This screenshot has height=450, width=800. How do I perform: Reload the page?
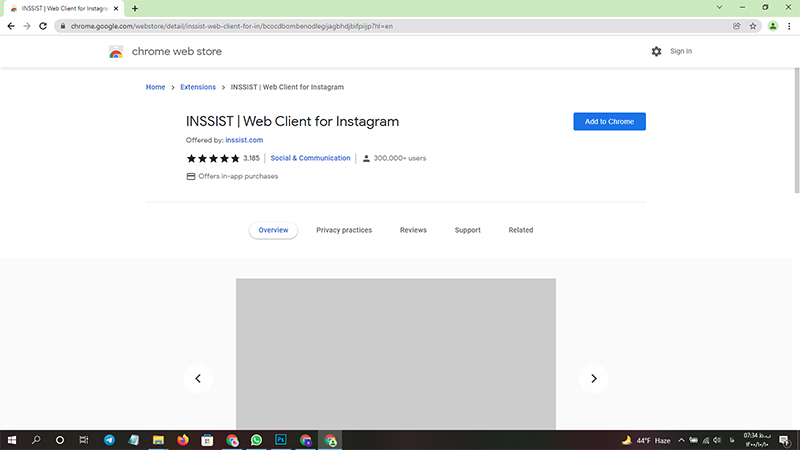point(43,26)
